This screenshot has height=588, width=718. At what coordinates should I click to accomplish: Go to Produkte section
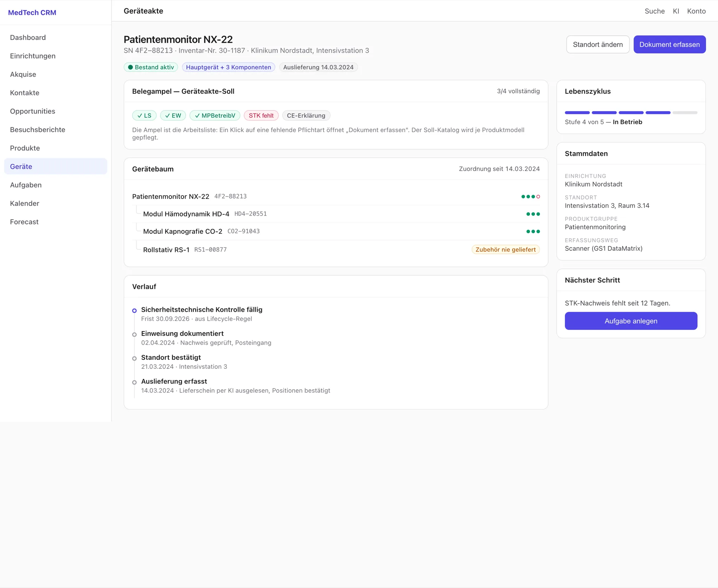click(56, 148)
